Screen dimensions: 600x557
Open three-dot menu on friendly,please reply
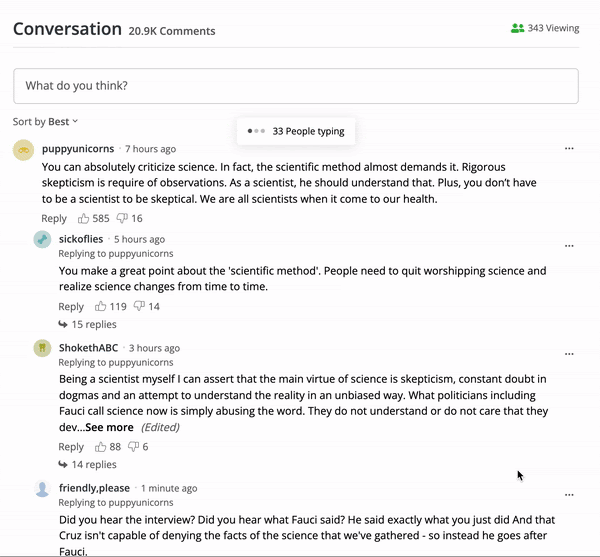pos(569,495)
